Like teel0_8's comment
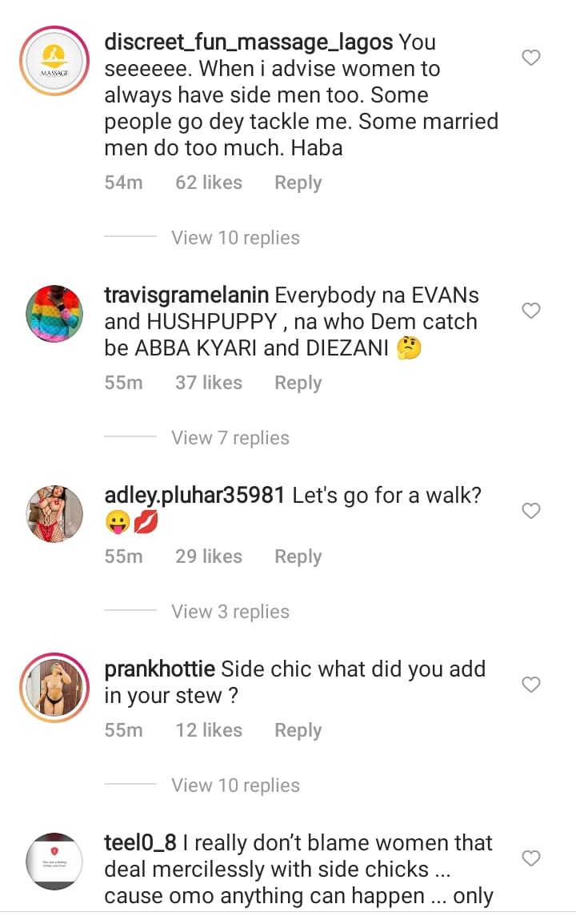 click(531, 858)
